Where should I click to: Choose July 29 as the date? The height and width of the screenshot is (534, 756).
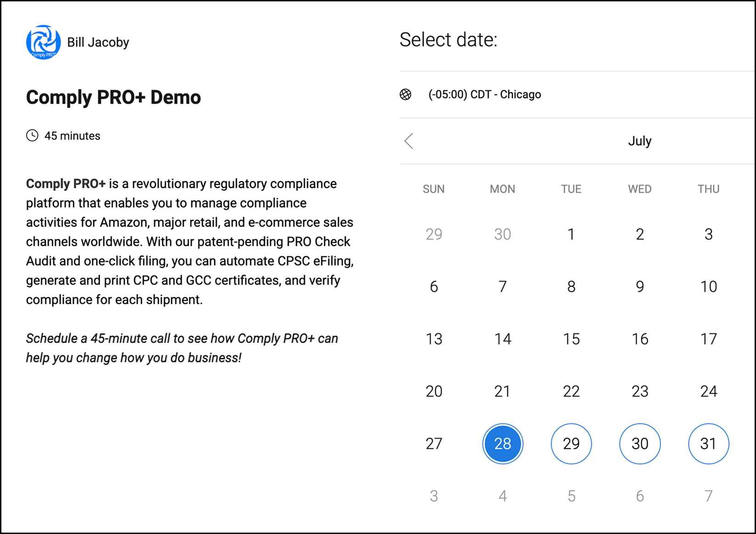[x=571, y=444]
